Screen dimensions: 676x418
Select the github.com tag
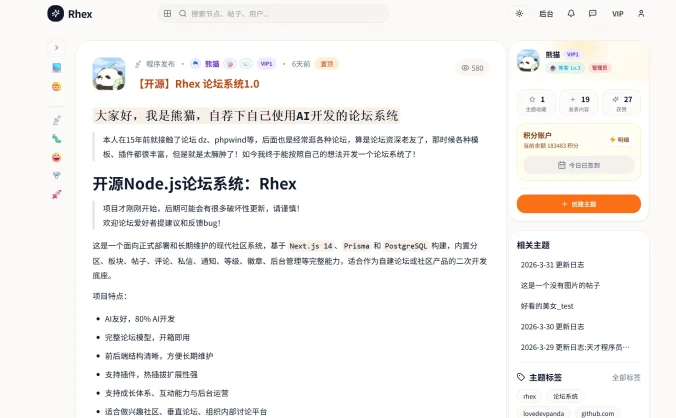(x=598, y=413)
